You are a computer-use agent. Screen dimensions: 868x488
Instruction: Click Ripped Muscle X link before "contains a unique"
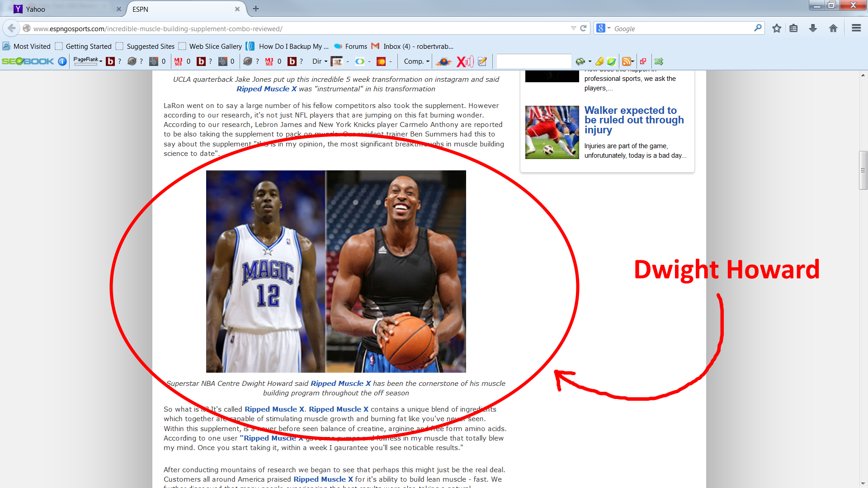coord(339,409)
